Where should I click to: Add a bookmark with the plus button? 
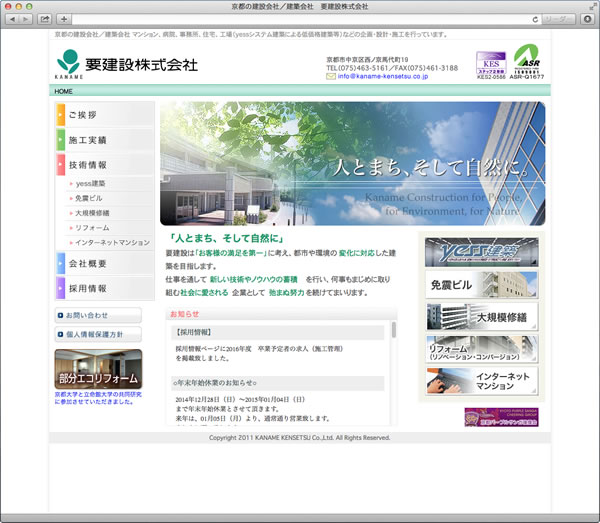click(x=64, y=19)
